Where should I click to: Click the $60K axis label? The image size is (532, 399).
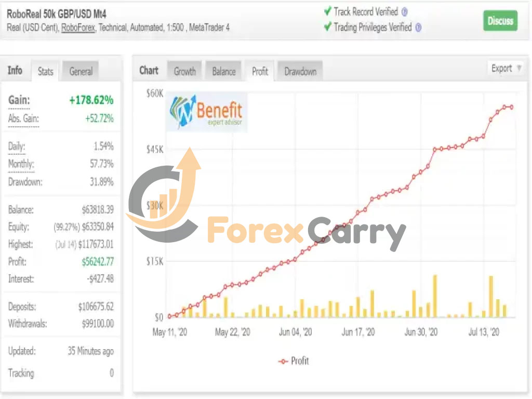[x=155, y=94]
